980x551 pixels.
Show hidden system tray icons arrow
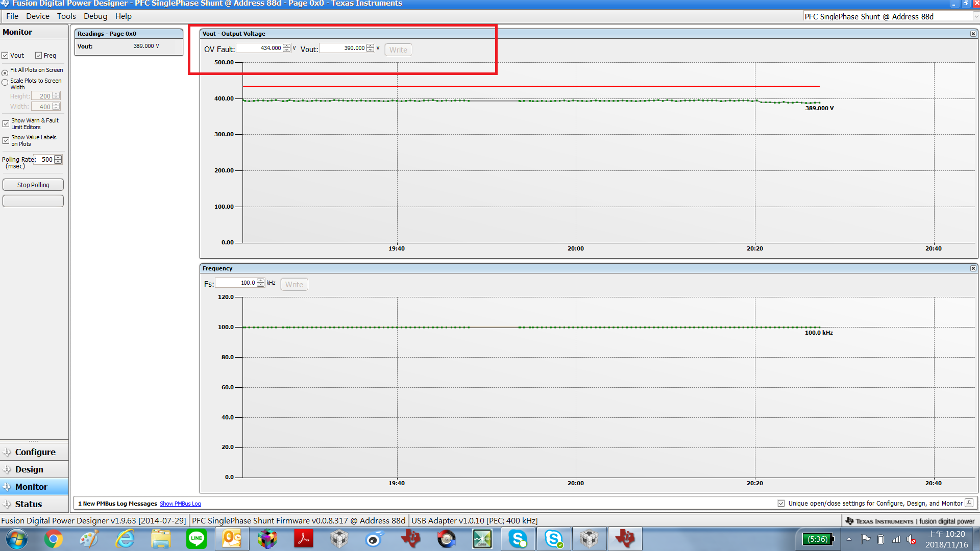[x=849, y=539]
